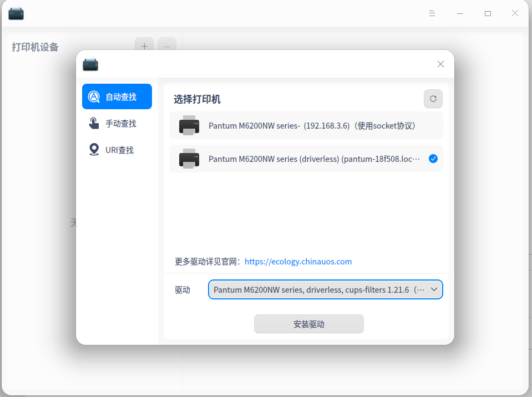
Task: Select the 自动查找 search icon
Action: pyautogui.click(x=94, y=96)
